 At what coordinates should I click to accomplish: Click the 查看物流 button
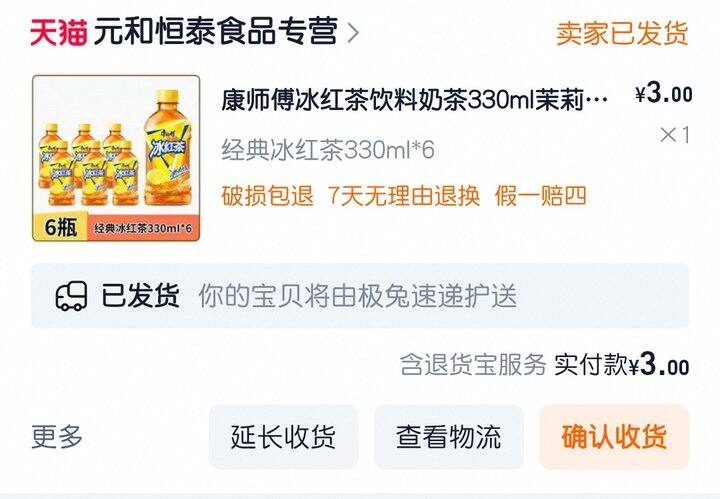coord(449,437)
